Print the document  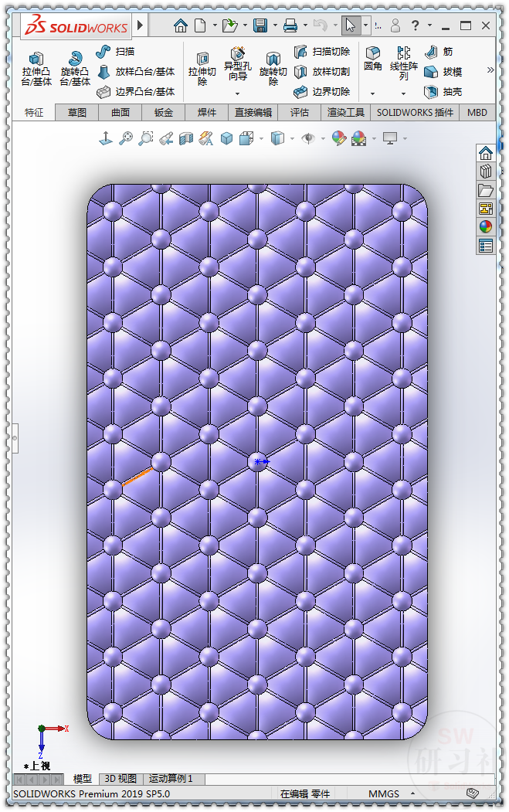290,25
